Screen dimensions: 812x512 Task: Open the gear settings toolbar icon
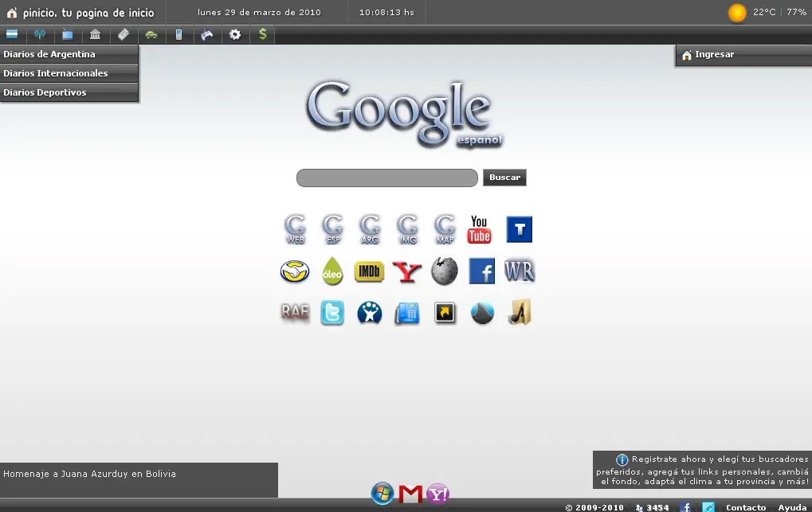[235, 34]
